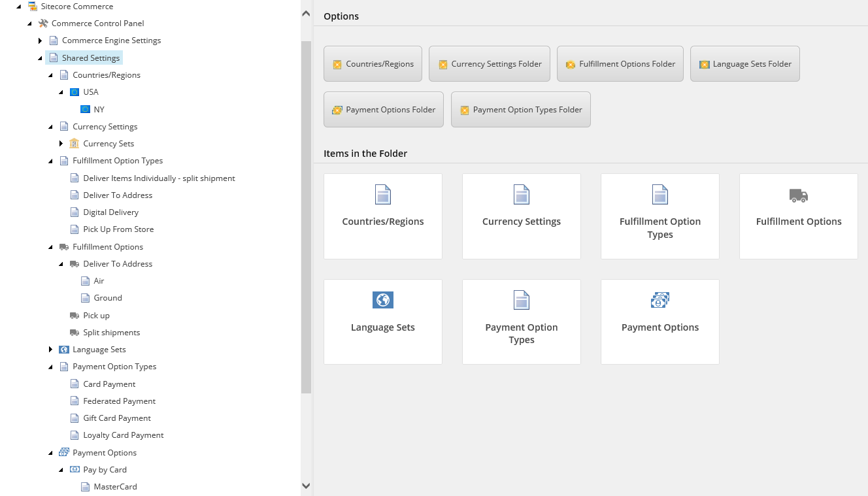Select Pick Up From Store item

[118, 229]
